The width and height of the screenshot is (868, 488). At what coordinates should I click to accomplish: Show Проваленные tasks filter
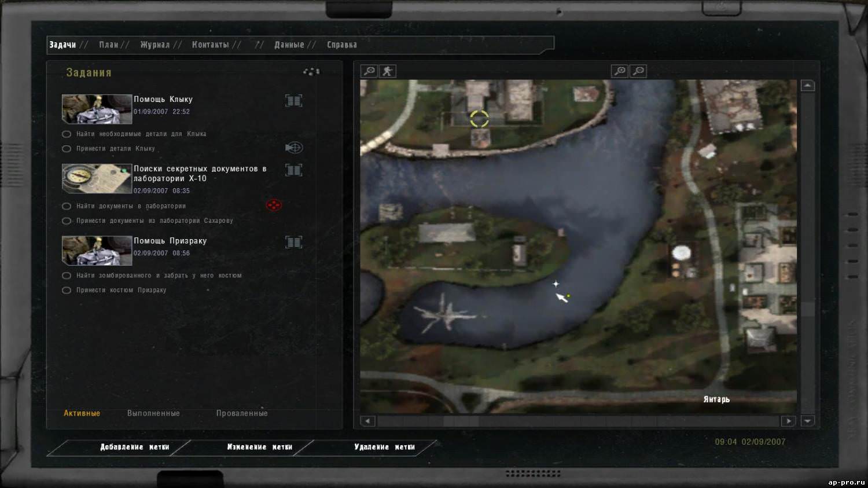(242, 413)
